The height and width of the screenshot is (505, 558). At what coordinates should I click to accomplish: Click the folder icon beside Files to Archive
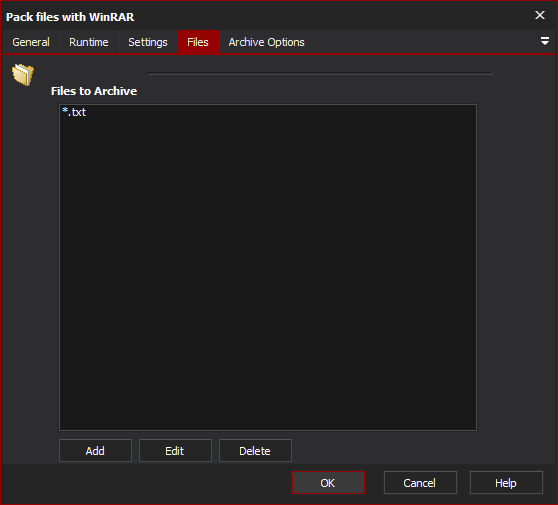pos(23,74)
